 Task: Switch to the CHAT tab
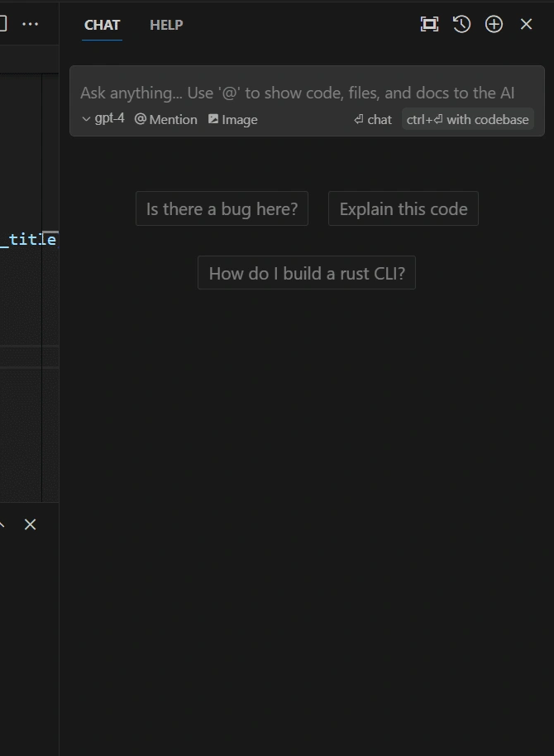(102, 25)
